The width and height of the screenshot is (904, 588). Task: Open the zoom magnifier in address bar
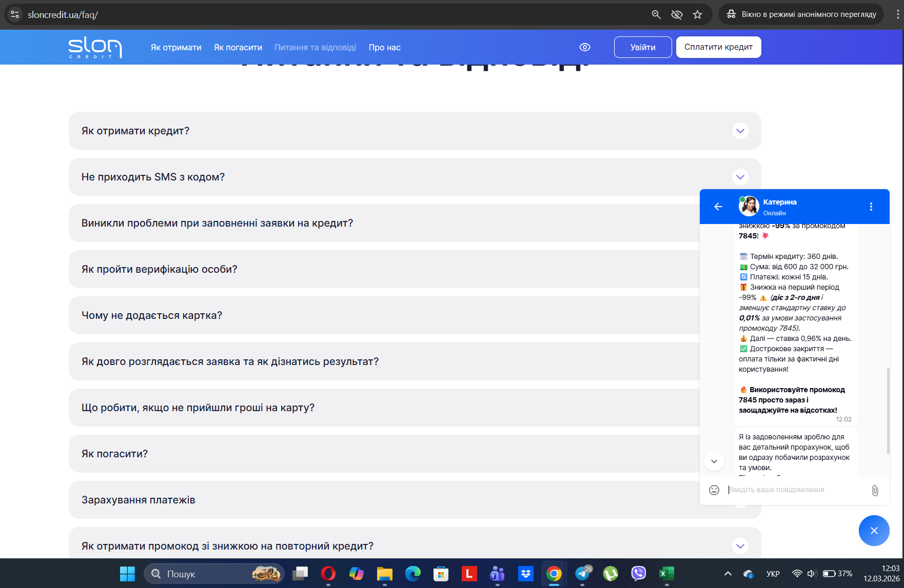coord(656,14)
